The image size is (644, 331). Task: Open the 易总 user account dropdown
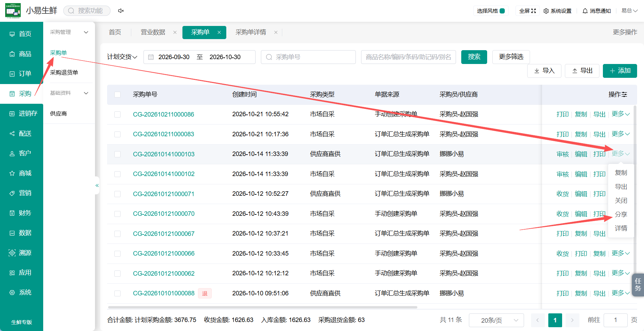[629, 11]
